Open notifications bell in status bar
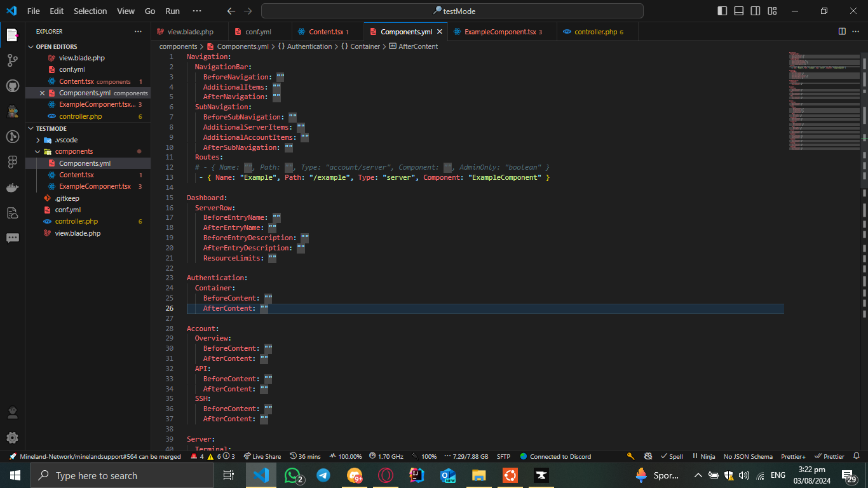868x488 pixels. tap(856, 456)
